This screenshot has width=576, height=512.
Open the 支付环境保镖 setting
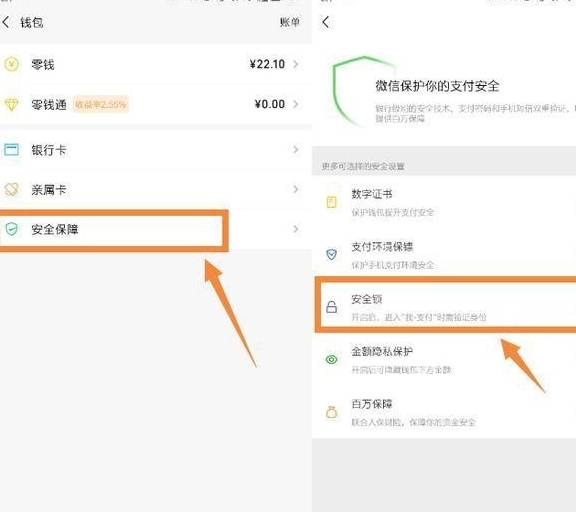(444, 255)
